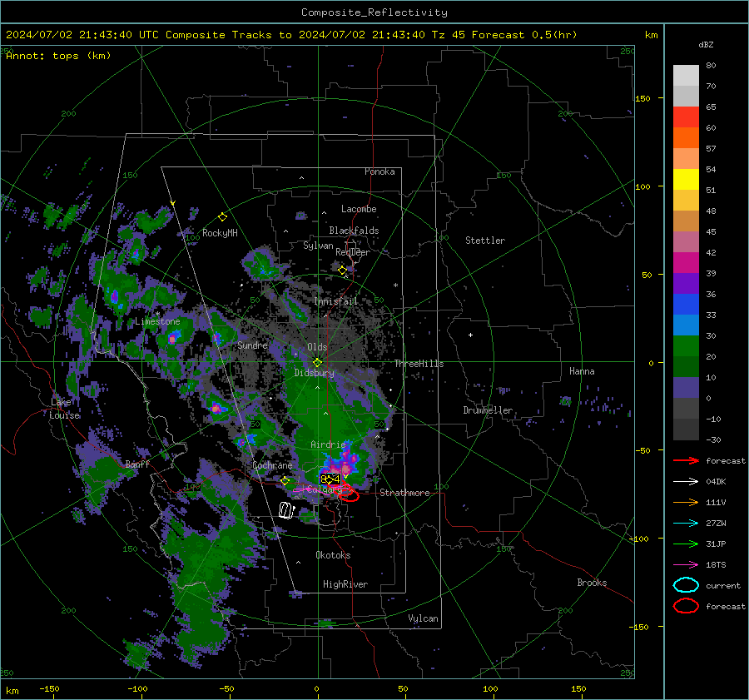Click the Sundre city label
The height and width of the screenshot is (700, 749).
pyautogui.click(x=253, y=345)
